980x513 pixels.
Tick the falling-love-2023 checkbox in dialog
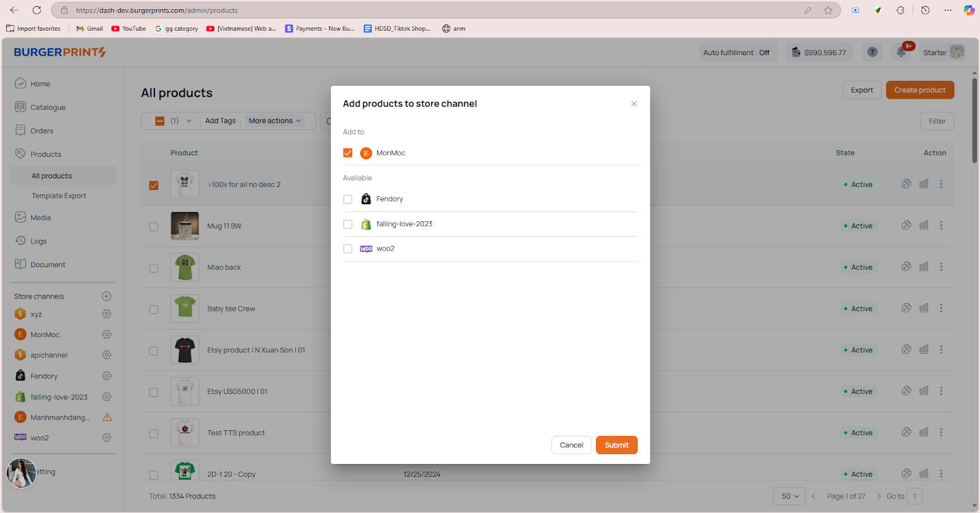(x=348, y=224)
